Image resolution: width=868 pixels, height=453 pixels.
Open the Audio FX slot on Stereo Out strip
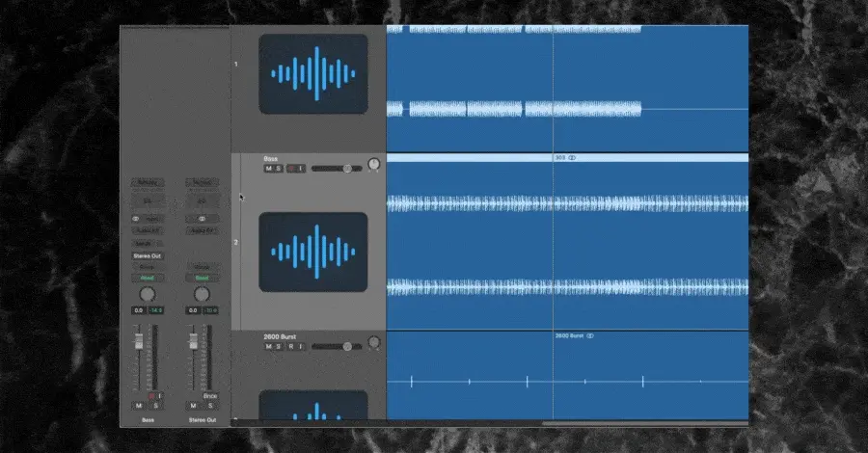(x=203, y=230)
